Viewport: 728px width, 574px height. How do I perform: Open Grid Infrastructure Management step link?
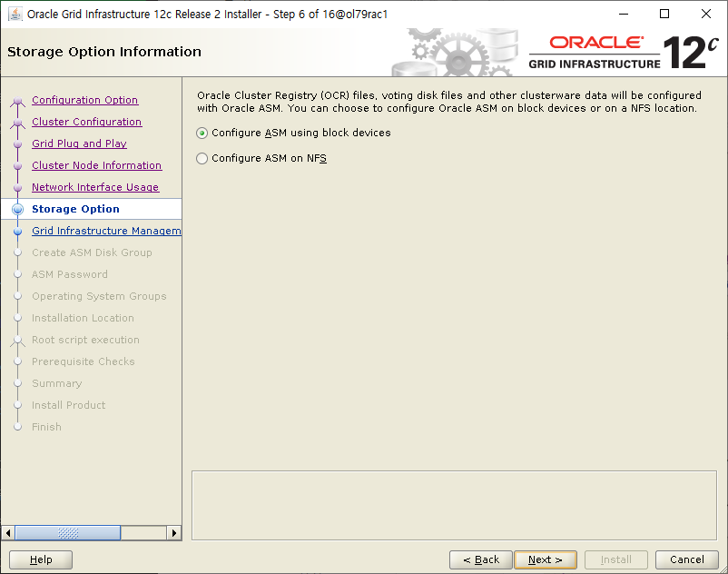point(106,231)
